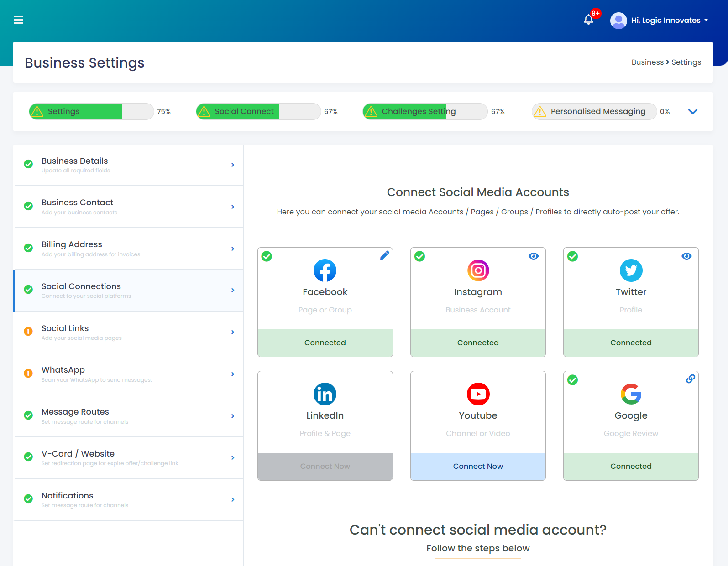Click warning icon on Personalised Messaging bar
Image resolution: width=728 pixels, height=566 pixels.
[x=540, y=112]
